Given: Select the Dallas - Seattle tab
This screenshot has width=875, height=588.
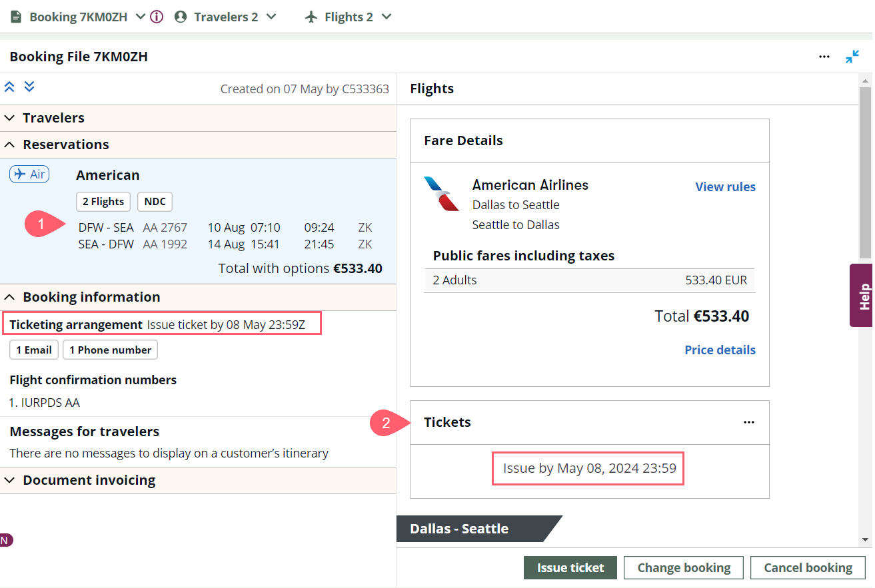Looking at the screenshot, I should pos(479,529).
